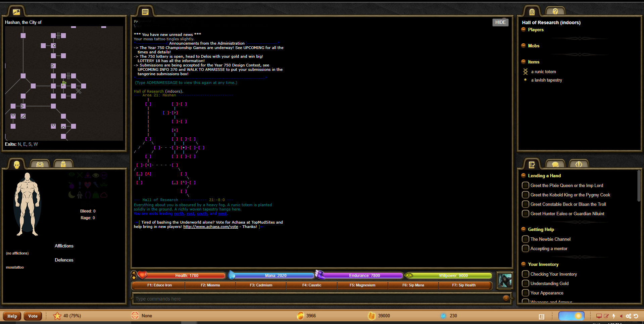Check Greet the Kobold King task
Viewport: 644px width, 324px height.
point(526,195)
